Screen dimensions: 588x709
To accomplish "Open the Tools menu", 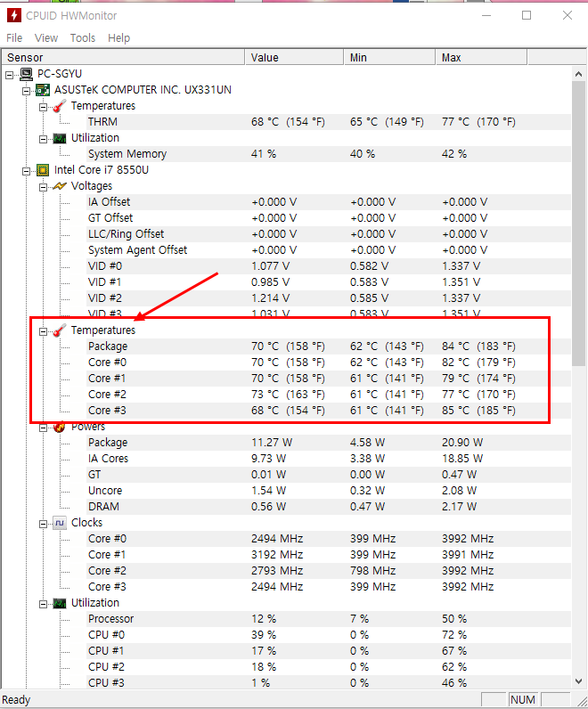I will click(x=83, y=38).
